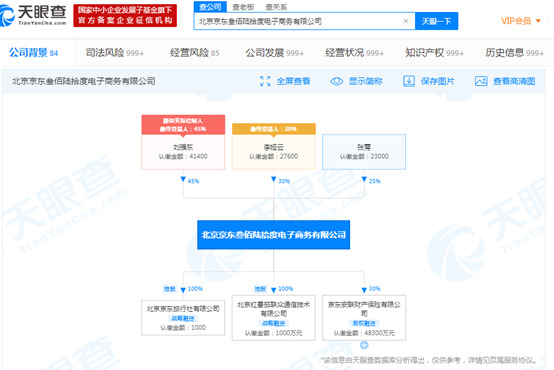Click the 最终受益人 30% orange label
554x370 pixels.
point(273,129)
